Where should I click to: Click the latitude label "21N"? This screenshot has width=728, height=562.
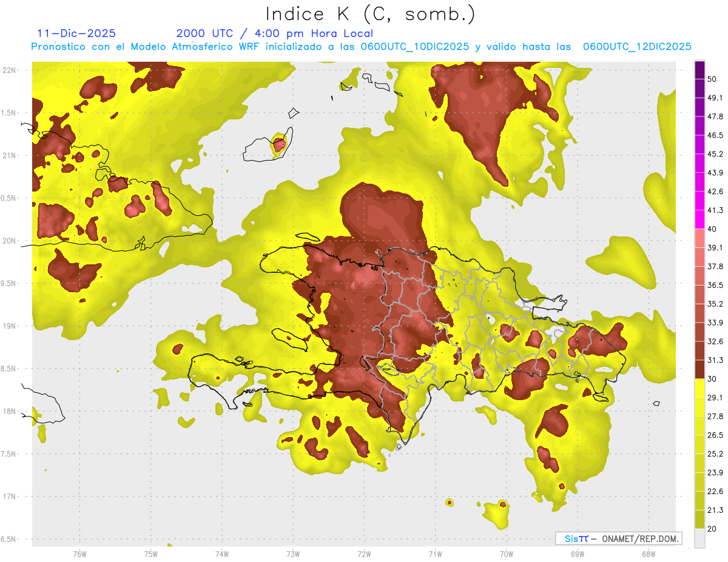(9, 155)
